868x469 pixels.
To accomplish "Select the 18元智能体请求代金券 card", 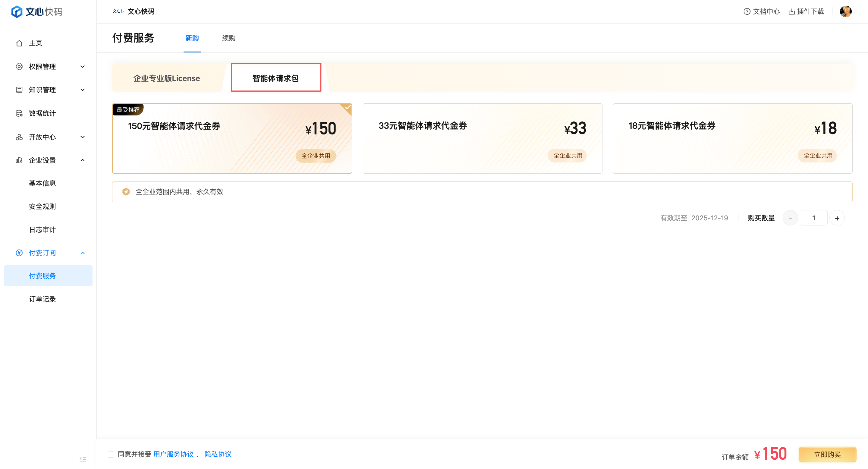I will tap(732, 138).
